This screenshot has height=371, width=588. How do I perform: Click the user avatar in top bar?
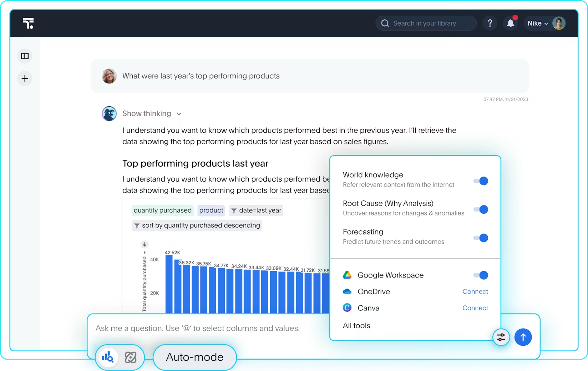click(x=559, y=23)
